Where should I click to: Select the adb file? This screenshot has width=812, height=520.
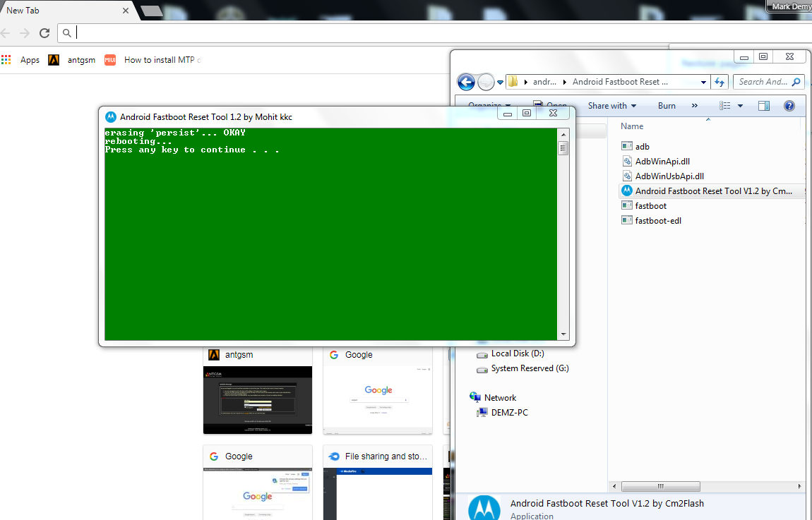click(642, 147)
